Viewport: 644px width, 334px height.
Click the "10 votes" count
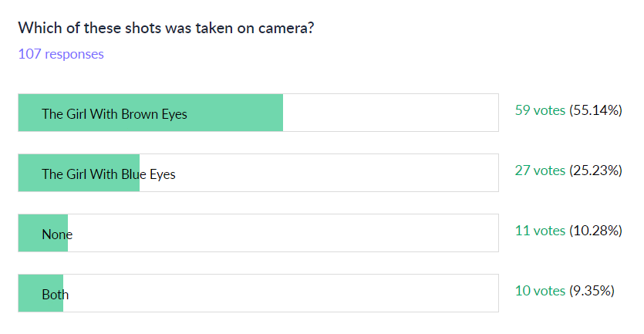click(540, 291)
